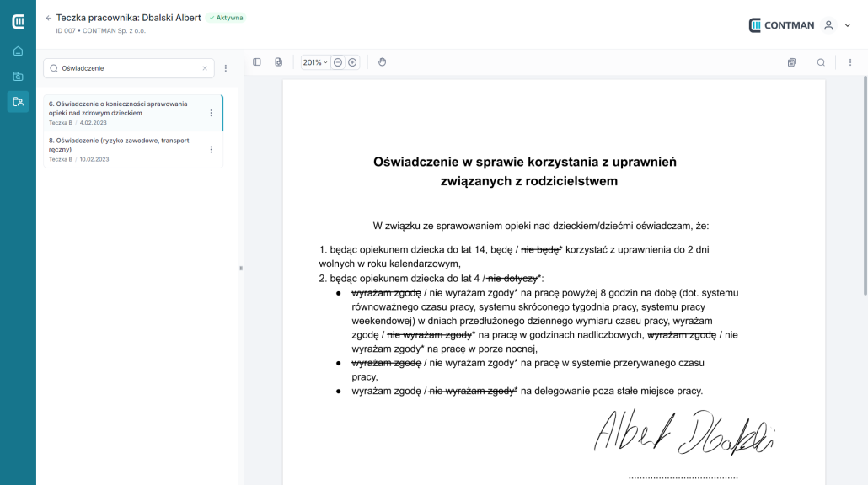This screenshot has height=485, width=868.
Task: Click the Teczka B 10.02.2023 label
Action: pos(78,159)
